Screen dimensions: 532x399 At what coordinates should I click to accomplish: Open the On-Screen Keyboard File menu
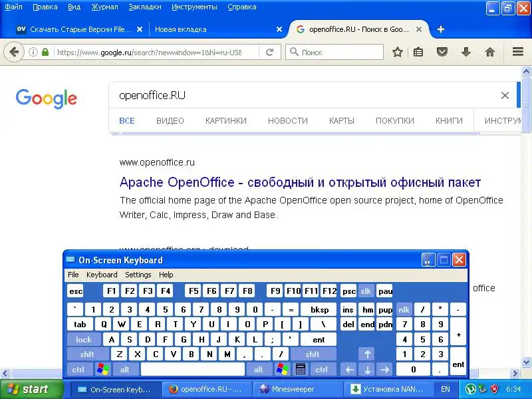pos(73,275)
